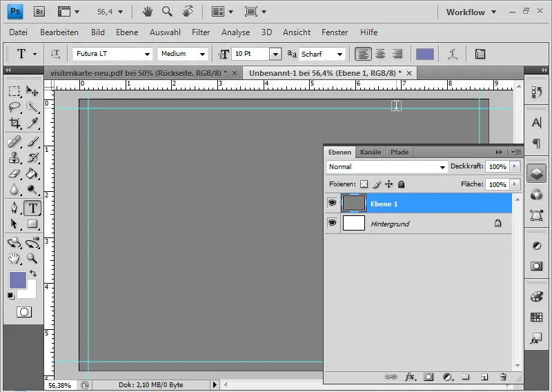The width and height of the screenshot is (552, 392).
Task: Select the Magic Wand tool
Action: point(32,107)
